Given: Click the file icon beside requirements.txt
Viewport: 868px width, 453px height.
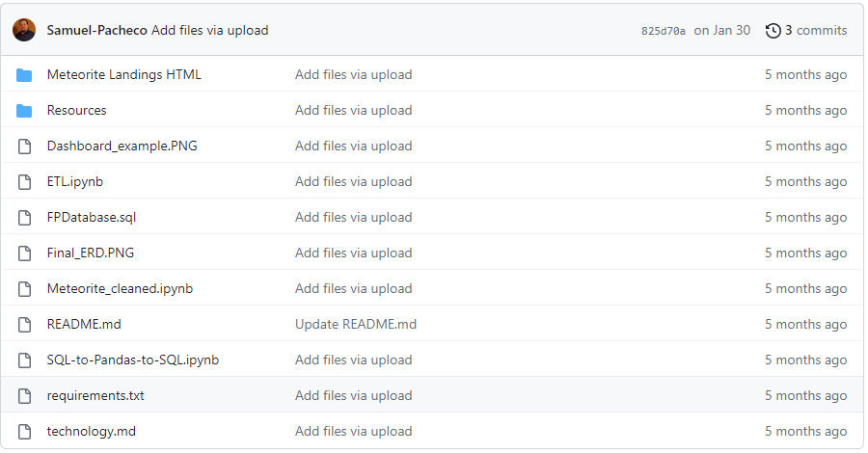Looking at the screenshot, I should (x=24, y=396).
